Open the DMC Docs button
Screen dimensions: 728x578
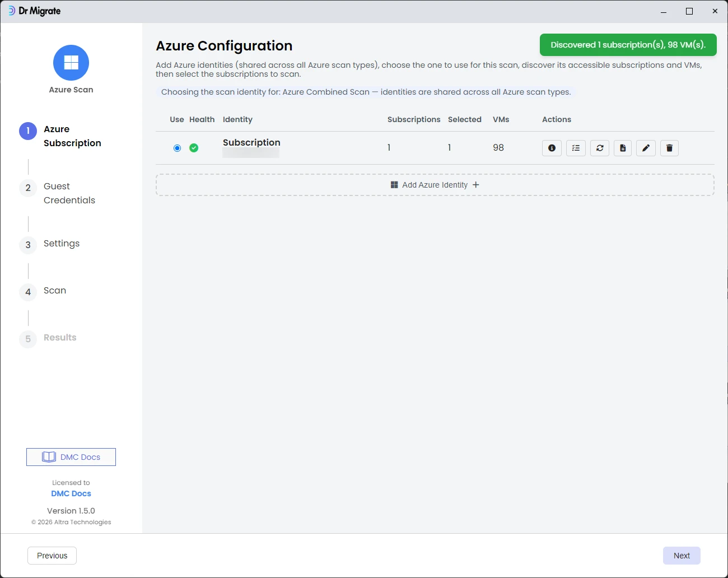coord(71,457)
